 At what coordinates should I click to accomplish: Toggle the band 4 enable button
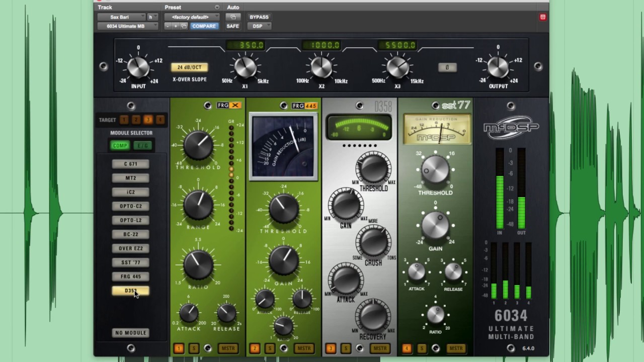tap(407, 348)
